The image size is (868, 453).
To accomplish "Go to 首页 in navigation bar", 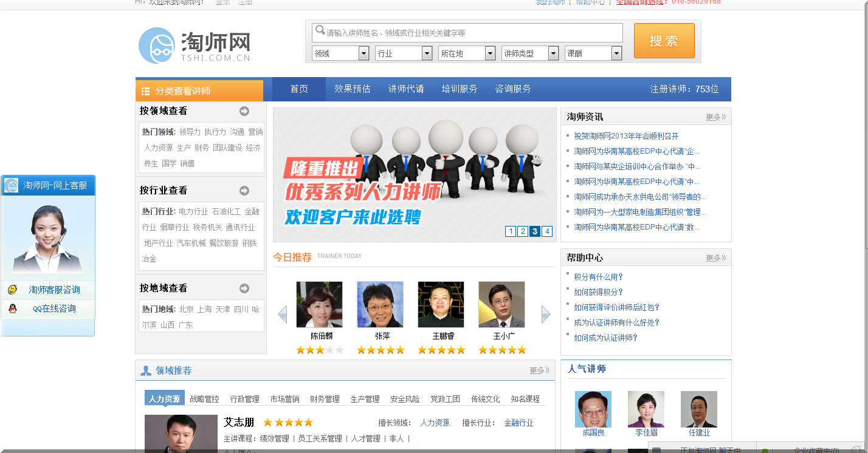I will click(299, 89).
